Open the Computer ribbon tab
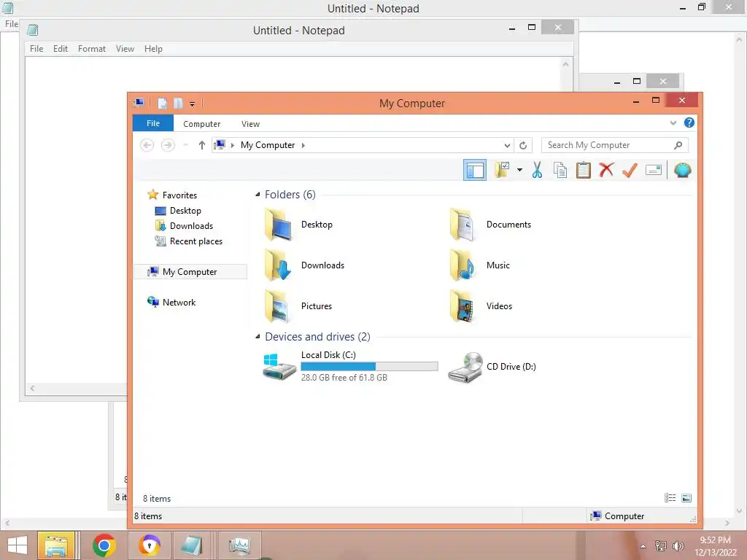747x560 pixels. point(201,124)
